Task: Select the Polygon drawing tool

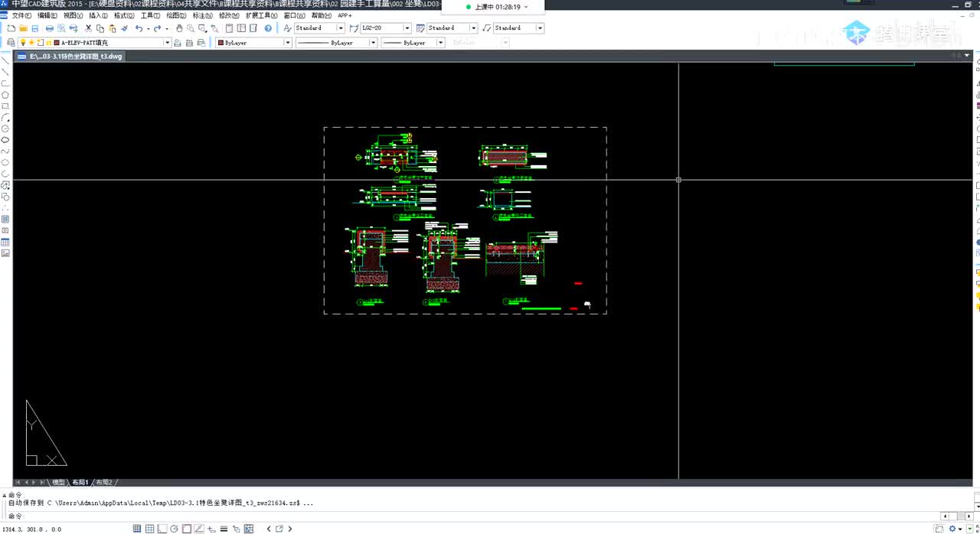Action: pos(5,94)
